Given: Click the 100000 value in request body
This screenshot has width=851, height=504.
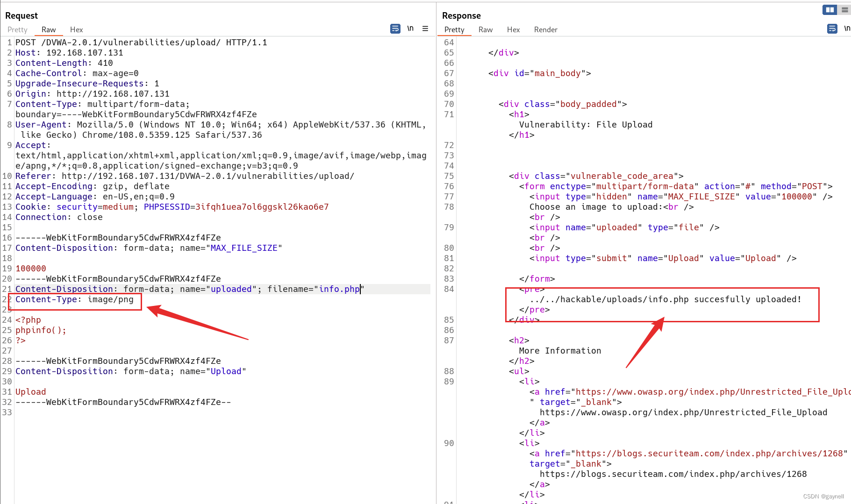Looking at the screenshot, I should (x=31, y=269).
